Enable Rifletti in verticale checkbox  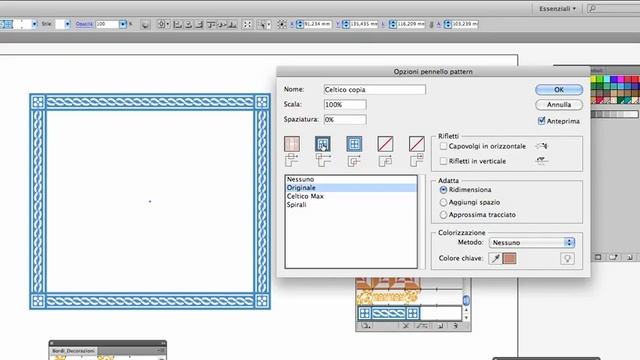(443, 161)
